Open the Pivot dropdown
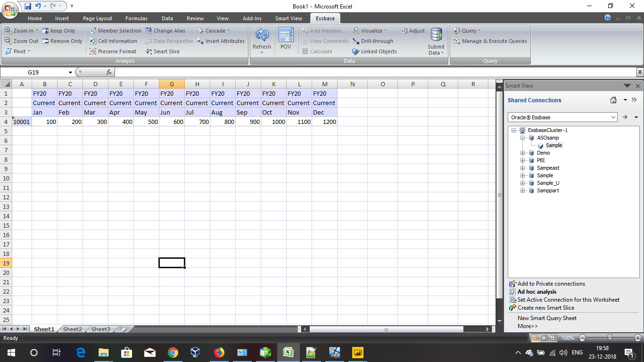 18,51
